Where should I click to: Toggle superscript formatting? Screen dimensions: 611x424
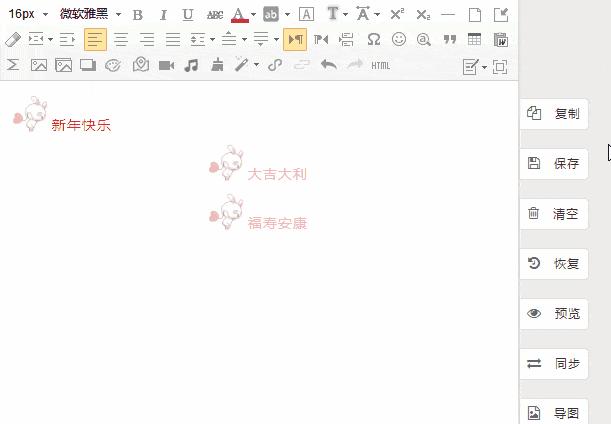397,15
